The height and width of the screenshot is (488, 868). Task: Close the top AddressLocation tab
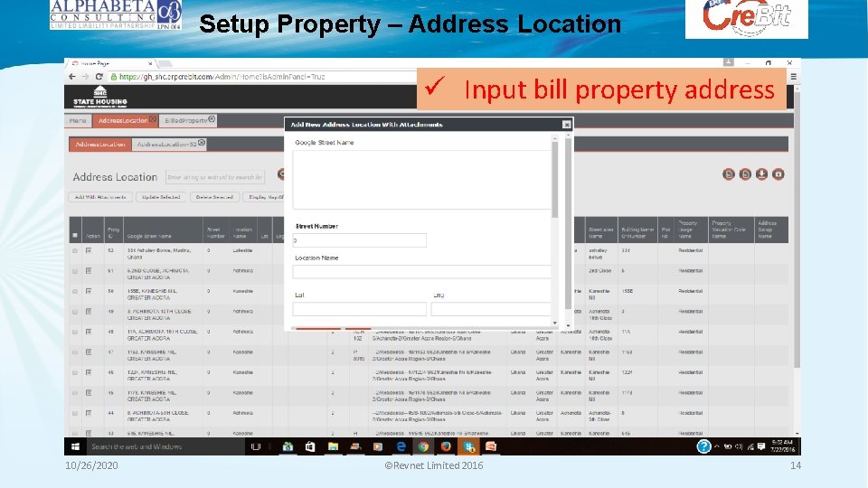tap(153, 119)
